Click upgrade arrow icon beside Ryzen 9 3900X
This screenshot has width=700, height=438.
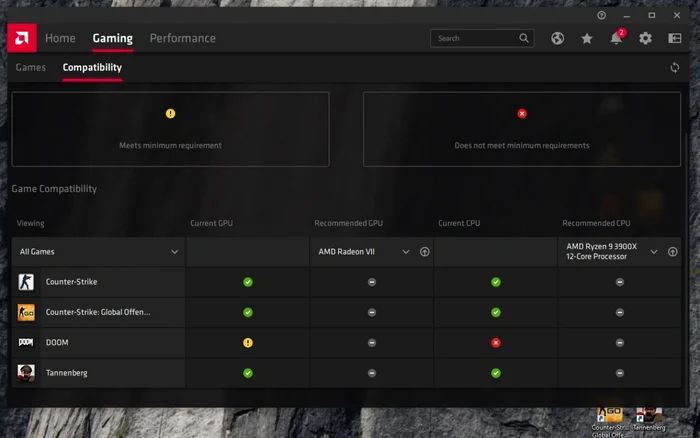click(672, 252)
